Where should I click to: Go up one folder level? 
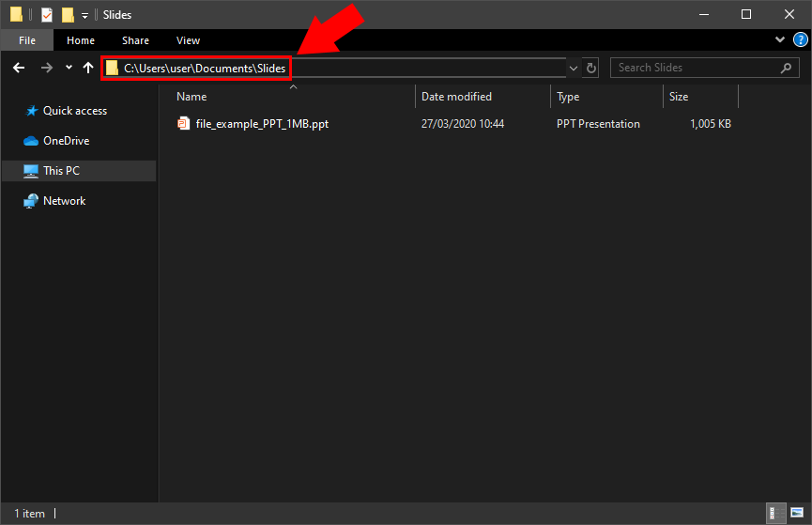[x=88, y=68]
